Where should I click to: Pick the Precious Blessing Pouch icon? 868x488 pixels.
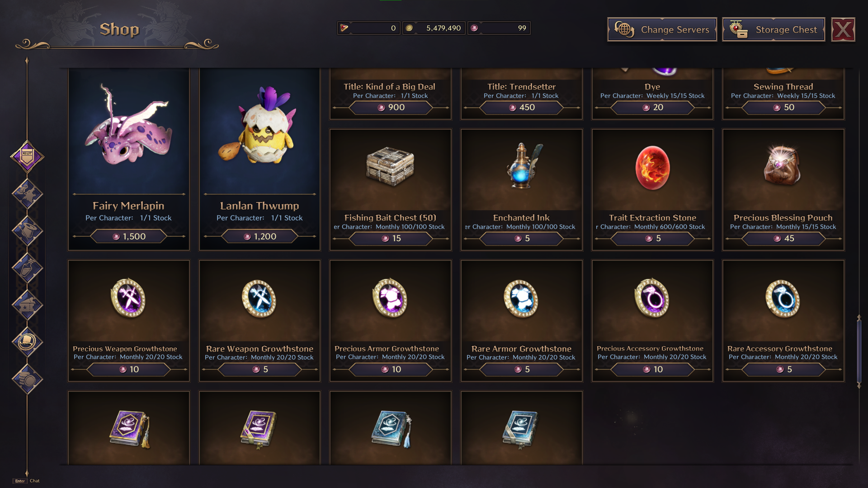(783, 166)
